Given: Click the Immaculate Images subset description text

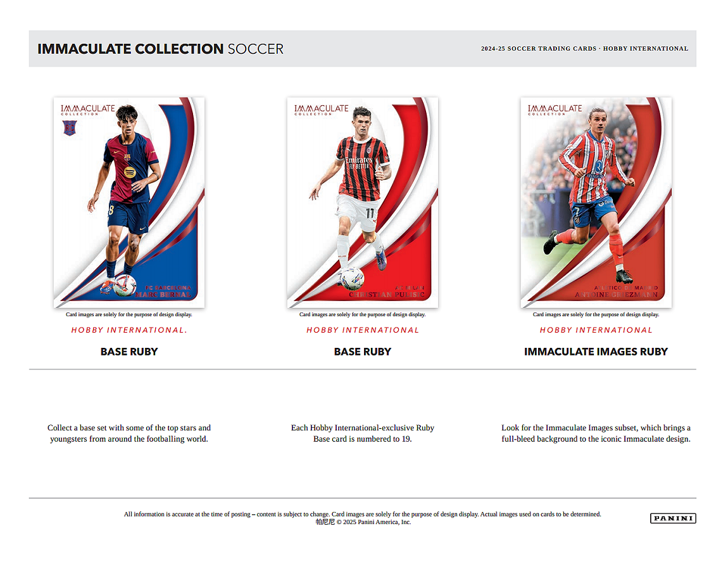Looking at the screenshot, I should [x=596, y=433].
